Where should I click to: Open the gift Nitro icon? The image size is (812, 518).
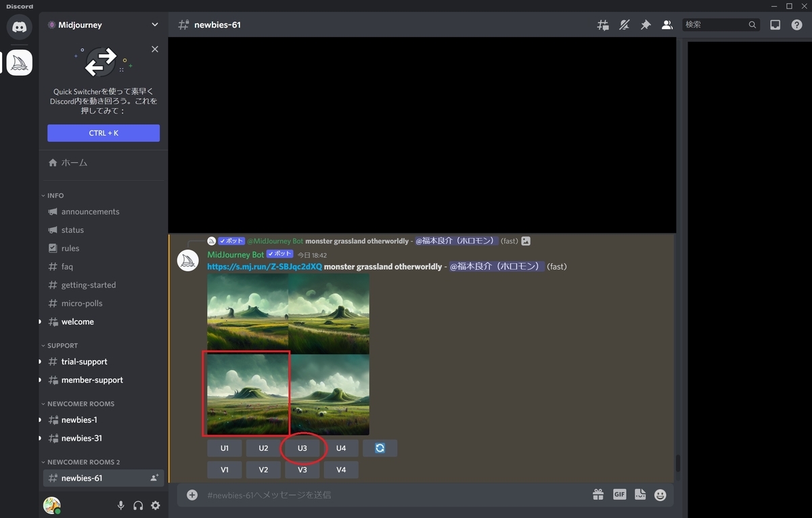tap(598, 495)
